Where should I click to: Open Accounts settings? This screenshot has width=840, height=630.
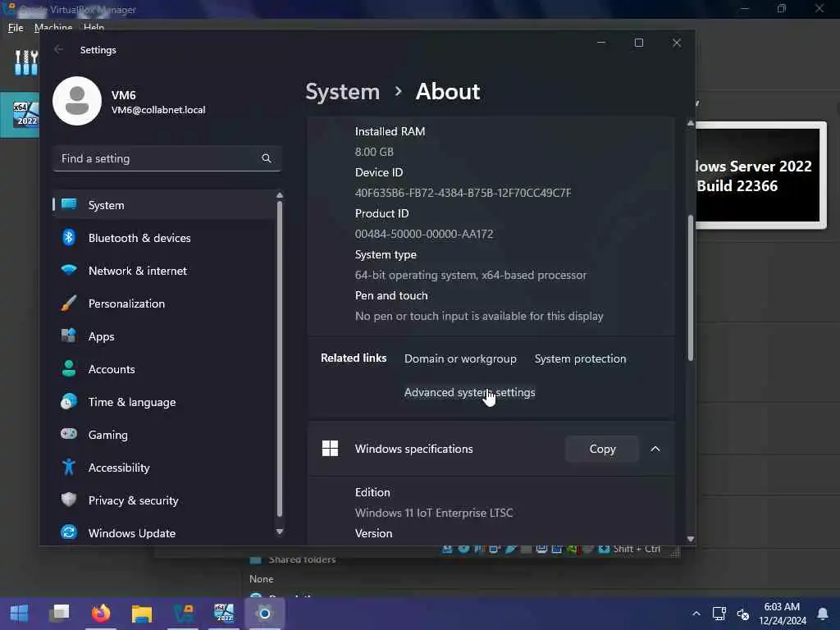(x=164, y=369)
